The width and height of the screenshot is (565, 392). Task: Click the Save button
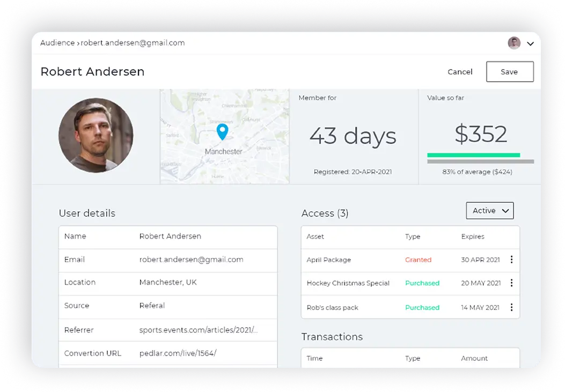(510, 72)
